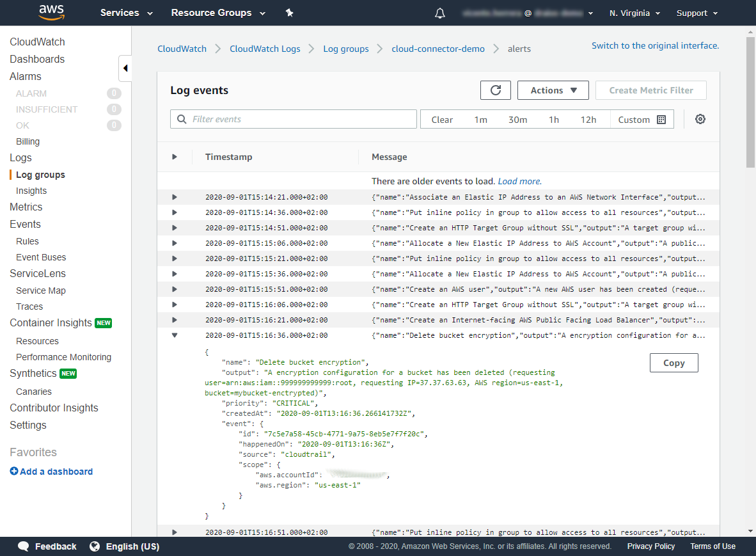
Task: Click the Load more older events link
Action: pos(520,181)
